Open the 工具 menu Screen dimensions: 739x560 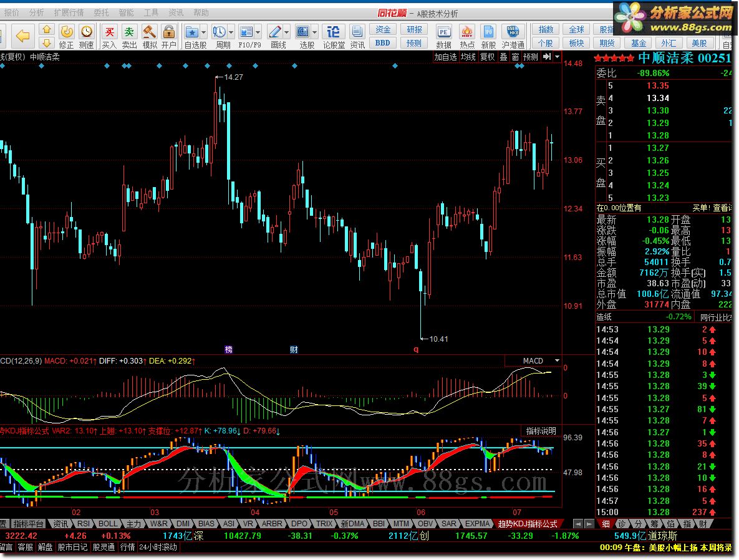tap(151, 12)
